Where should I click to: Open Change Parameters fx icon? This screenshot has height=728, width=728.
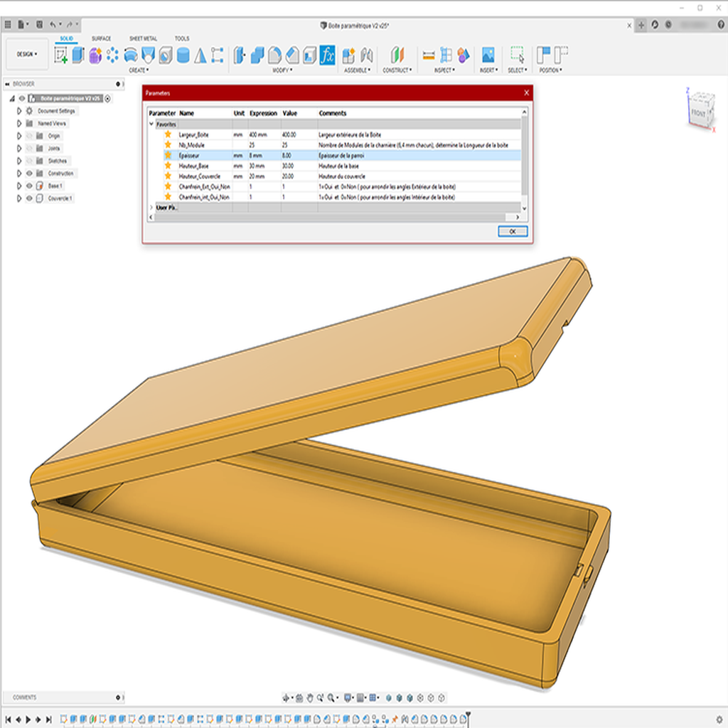(327, 55)
